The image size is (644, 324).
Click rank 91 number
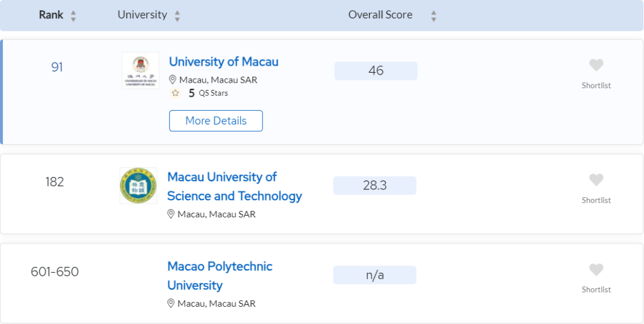point(57,67)
